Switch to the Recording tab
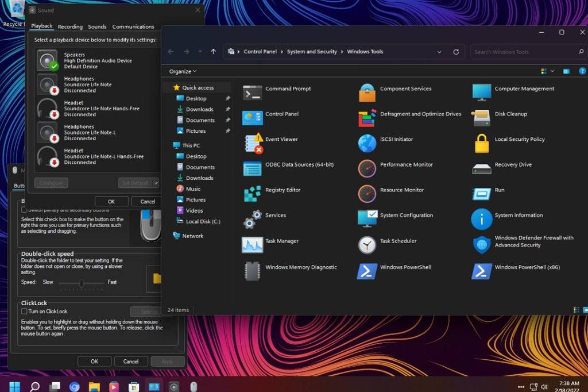This screenshot has height=392, width=588. click(x=70, y=26)
